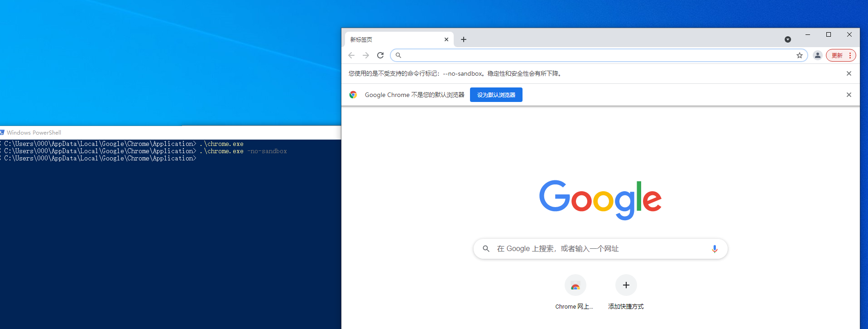Image resolution: width=868 pixels, height=329 pixels.
Task: Close the 新标签页 tab
Action: 446,39
